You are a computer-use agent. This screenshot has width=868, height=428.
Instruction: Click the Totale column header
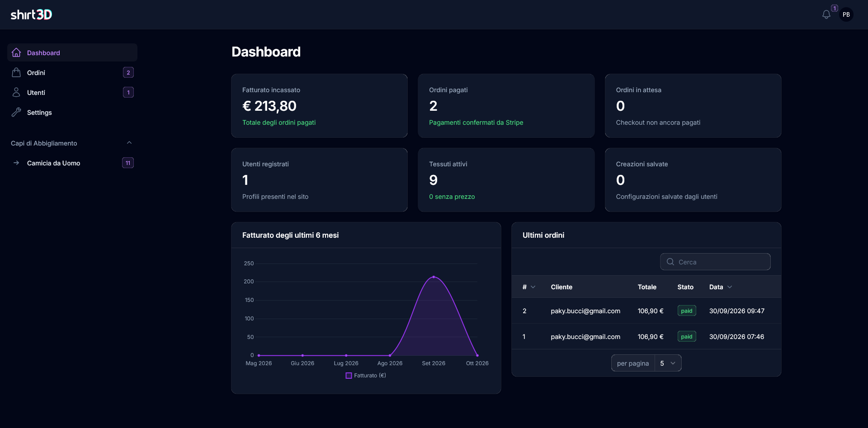point(647,287)
